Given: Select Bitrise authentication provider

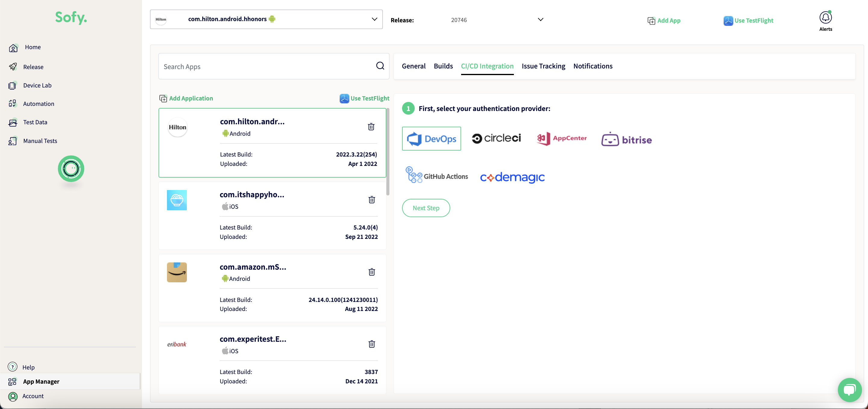Looking at the screenshot, I should [x=626, y=139].
